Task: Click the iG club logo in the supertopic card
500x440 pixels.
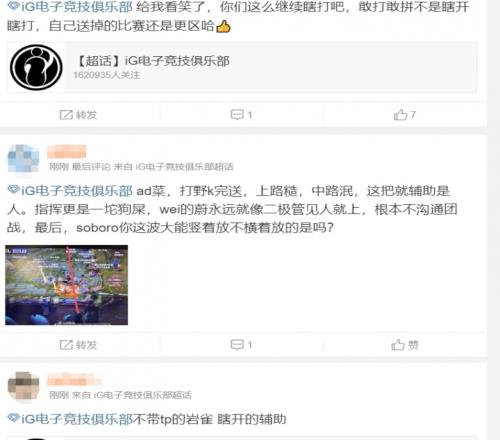Action: [36, 67]
